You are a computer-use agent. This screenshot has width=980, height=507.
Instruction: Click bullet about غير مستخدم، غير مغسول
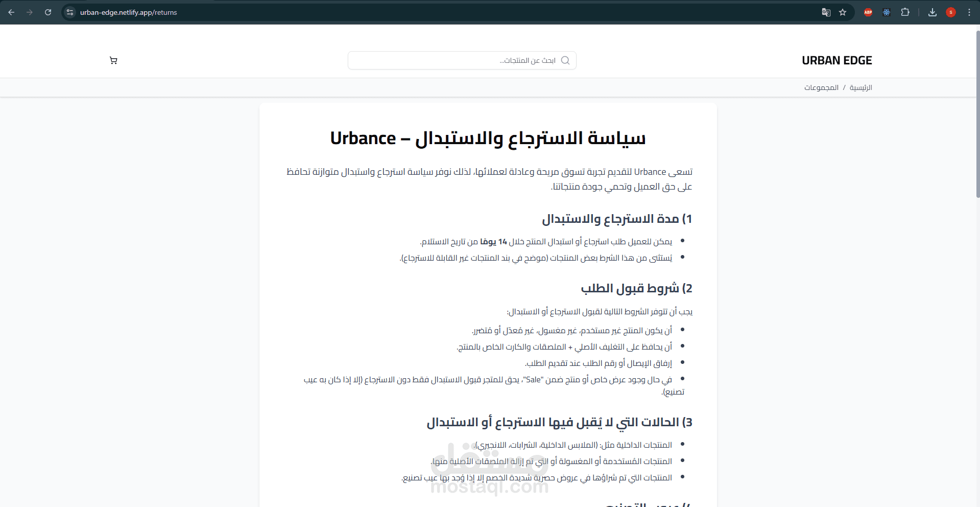(572, 331)
